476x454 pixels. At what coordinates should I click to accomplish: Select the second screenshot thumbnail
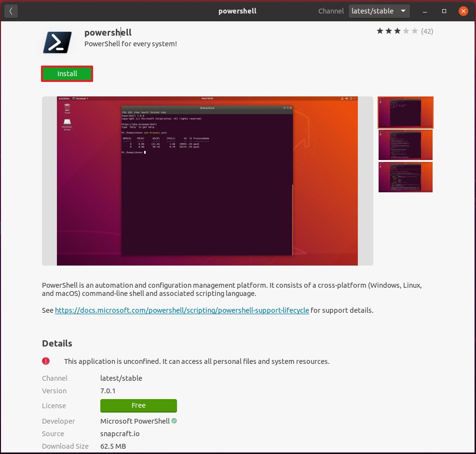click(x=405, y=145)
